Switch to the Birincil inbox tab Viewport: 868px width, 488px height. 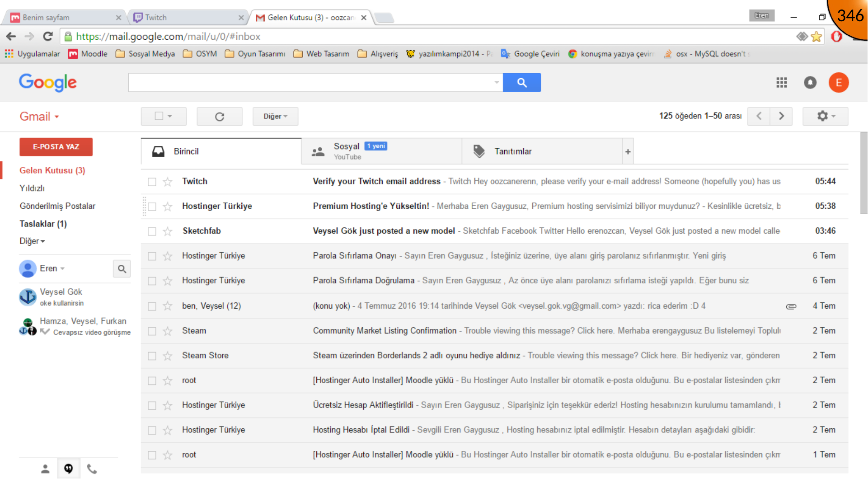coord(221,151)
